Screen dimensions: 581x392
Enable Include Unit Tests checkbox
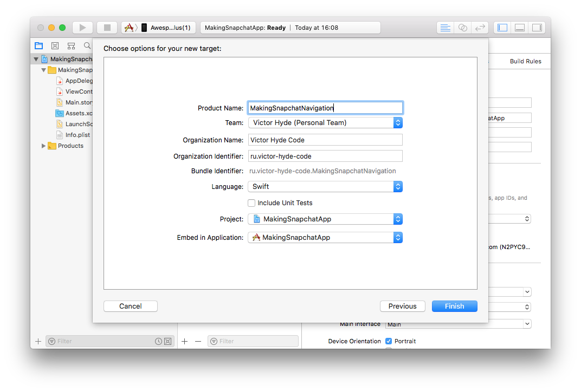(251, 203)
